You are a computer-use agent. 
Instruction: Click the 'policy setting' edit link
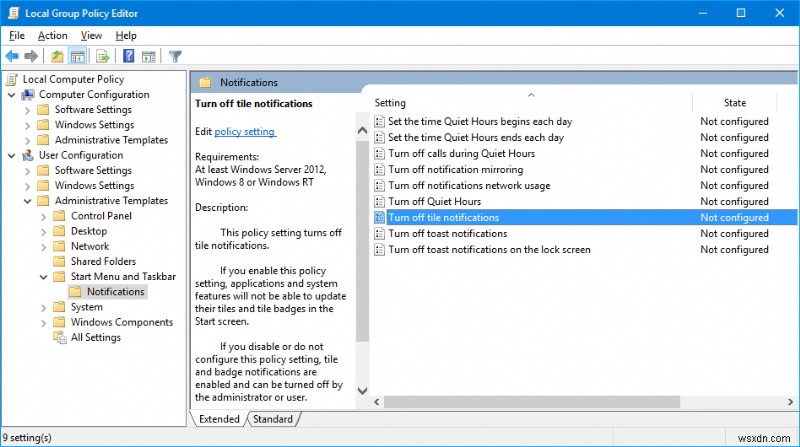pos(244,132)
